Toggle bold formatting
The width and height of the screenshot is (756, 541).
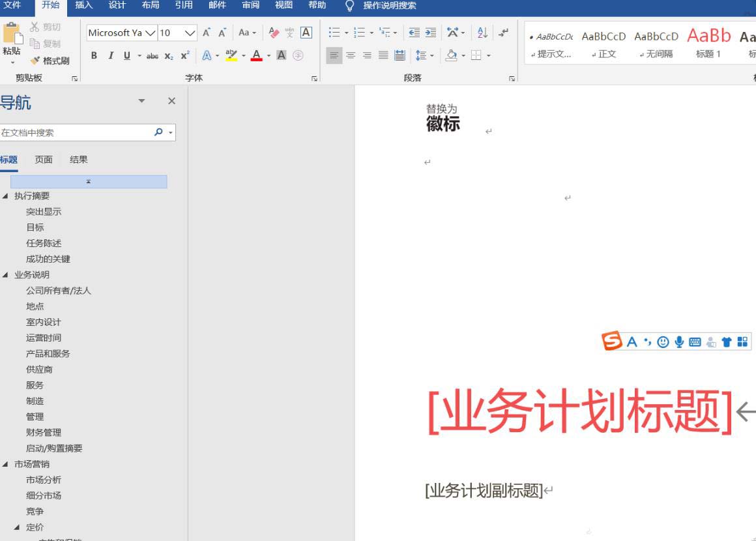pyautogui.click(x=94, y=55)
